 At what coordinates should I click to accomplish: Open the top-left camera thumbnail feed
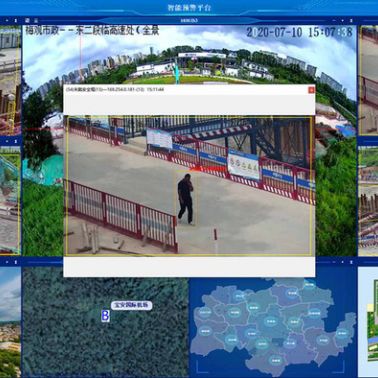click(10, 81)
